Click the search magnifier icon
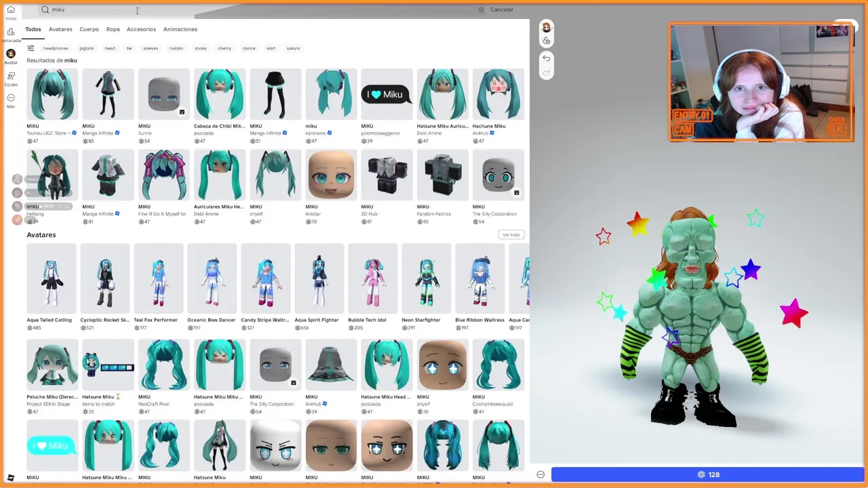The height and width of the screenshot is (488, 868). click(45, 9)
